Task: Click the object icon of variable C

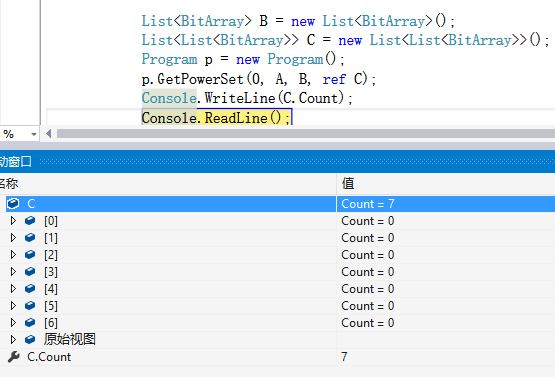Action: (13, 204)
